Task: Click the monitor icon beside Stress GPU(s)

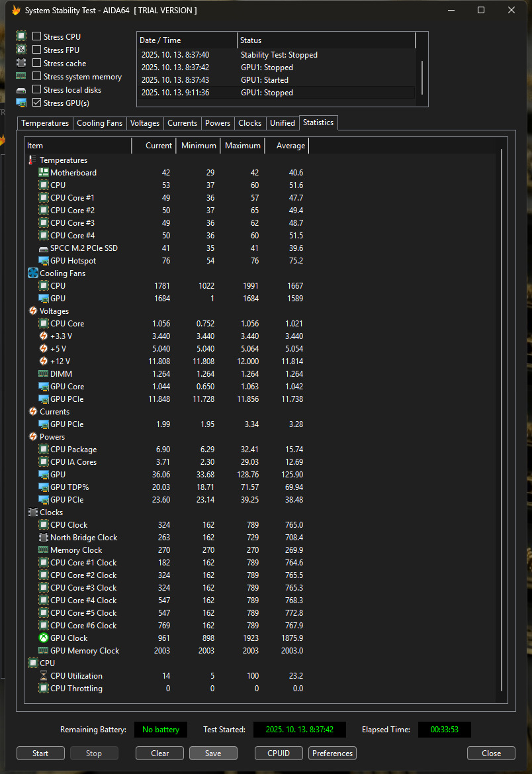Action: 21,103
